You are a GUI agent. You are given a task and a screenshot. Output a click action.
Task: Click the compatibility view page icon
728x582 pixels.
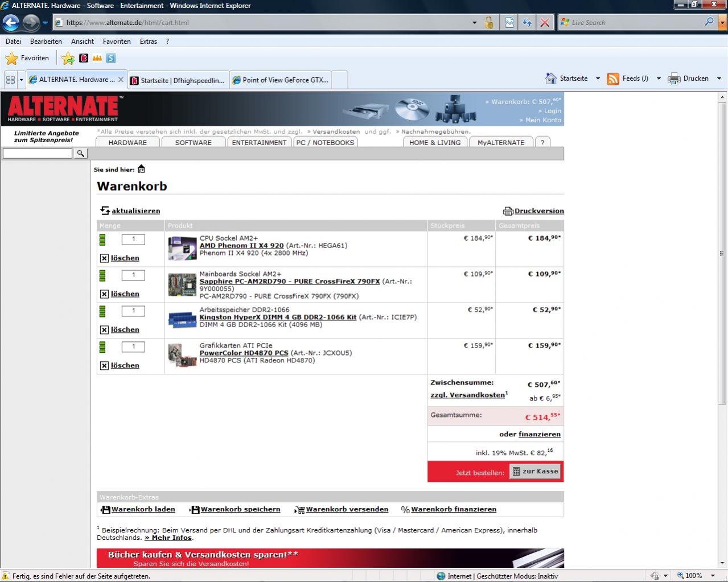(509, 23)
